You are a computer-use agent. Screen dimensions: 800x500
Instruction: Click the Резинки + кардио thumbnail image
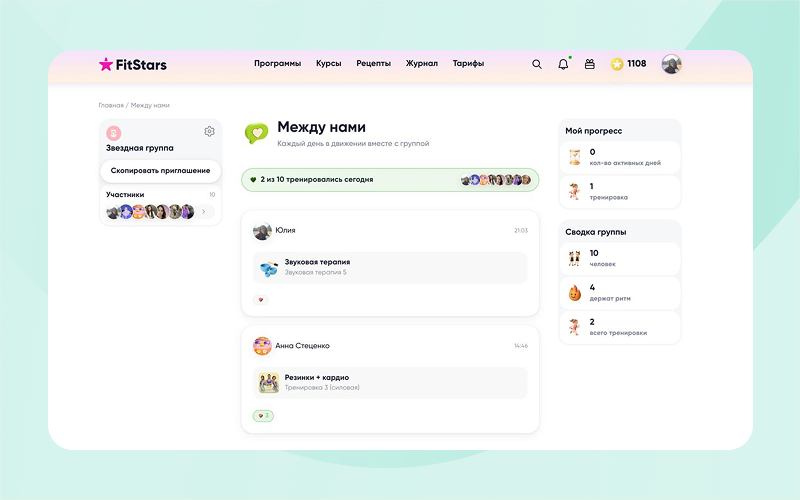point(269,383)
